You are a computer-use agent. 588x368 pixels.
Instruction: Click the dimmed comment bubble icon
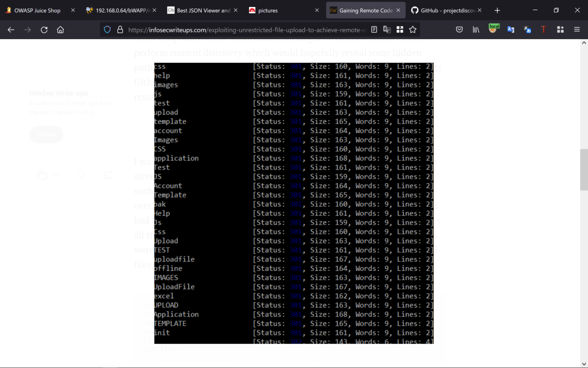coord(81,175)
